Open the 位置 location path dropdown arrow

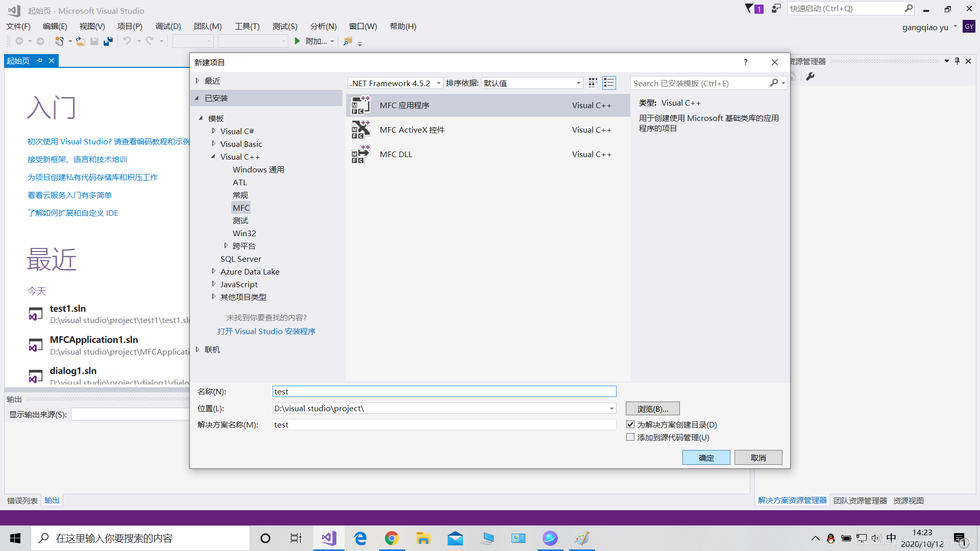611,408
